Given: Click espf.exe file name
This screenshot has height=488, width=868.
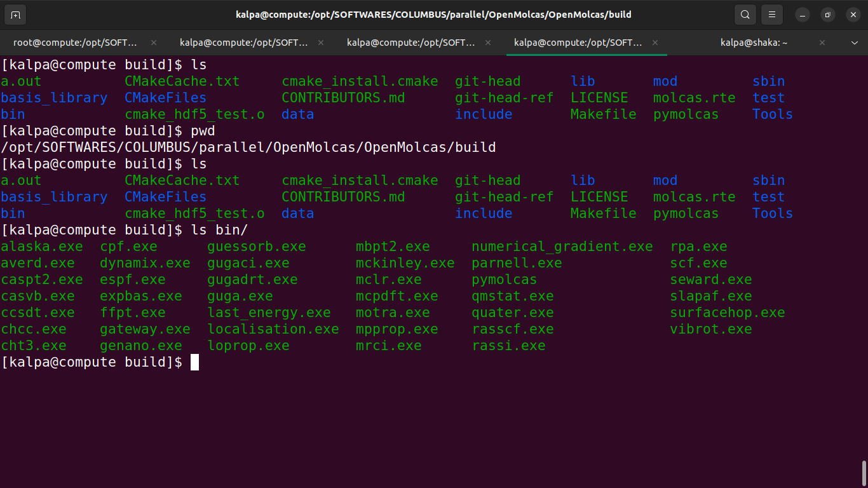Looking at the screenshot, I should (x=133, y=280).
